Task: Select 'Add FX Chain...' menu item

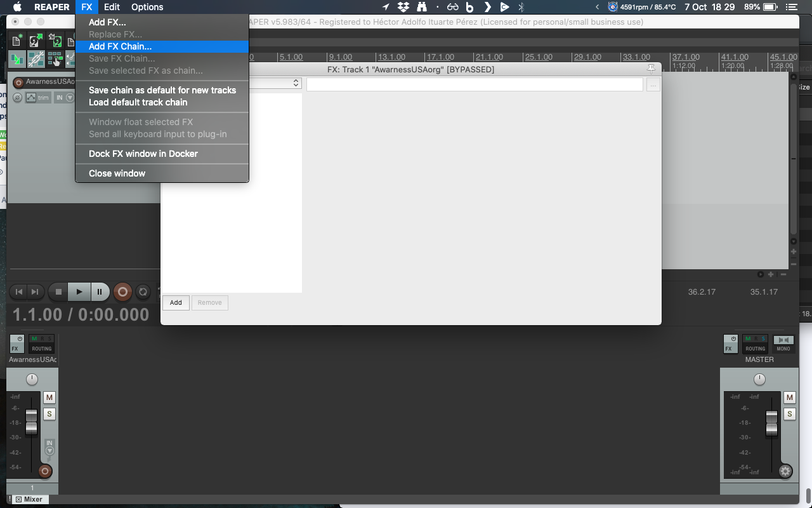Action: coord(120,46)
